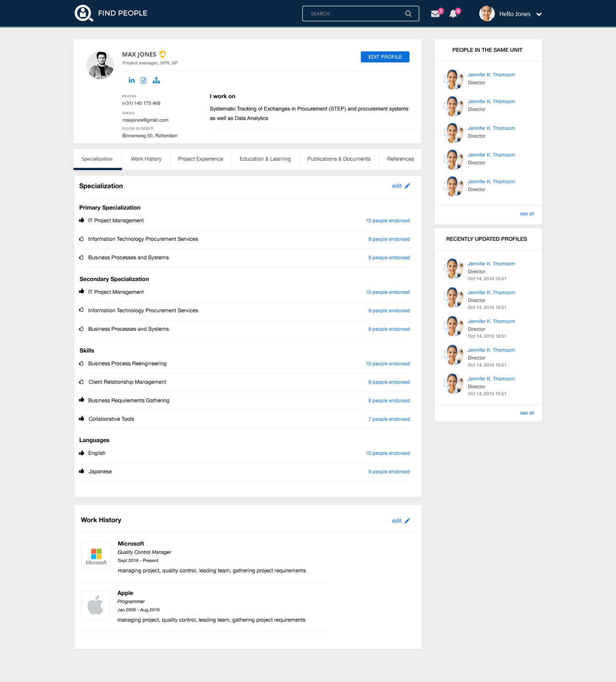
Task: Open the References tab
Action: [401, 159]
